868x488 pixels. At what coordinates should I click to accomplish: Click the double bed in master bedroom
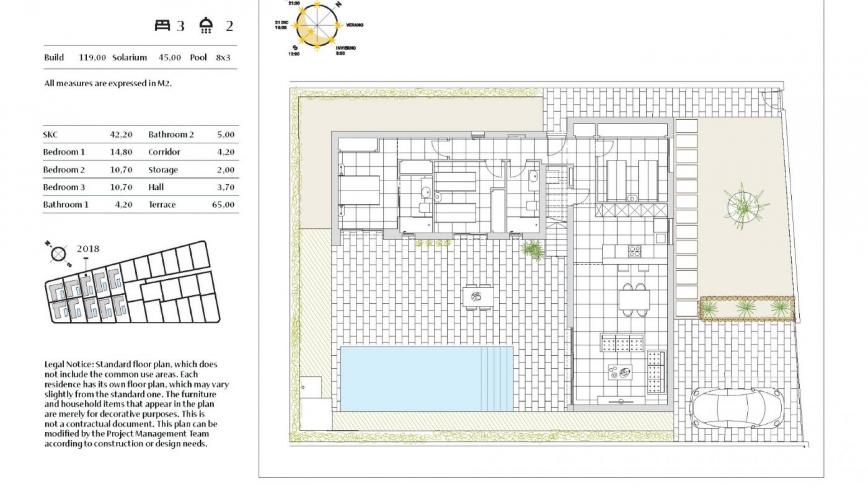pos(360,190)
